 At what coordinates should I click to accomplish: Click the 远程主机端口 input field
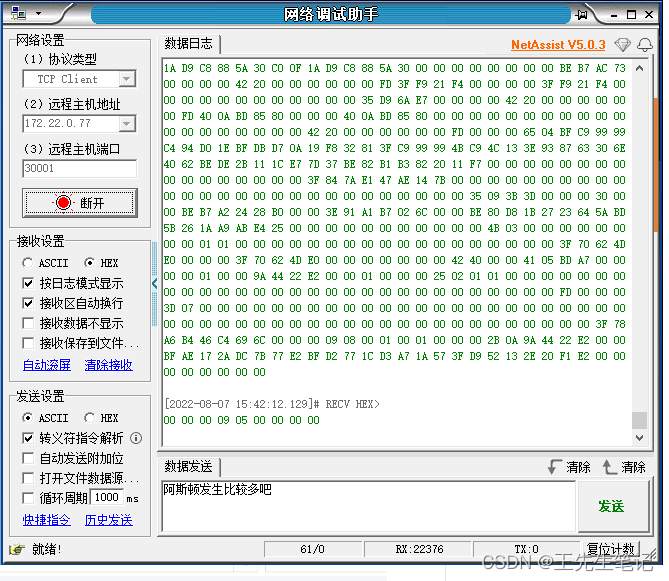tap(79, 168)
